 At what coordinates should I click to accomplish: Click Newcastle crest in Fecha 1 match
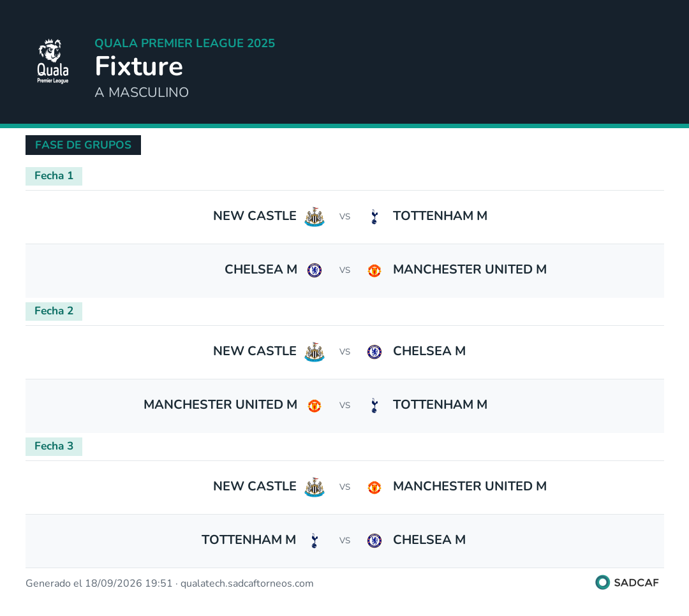click(315, 217)
